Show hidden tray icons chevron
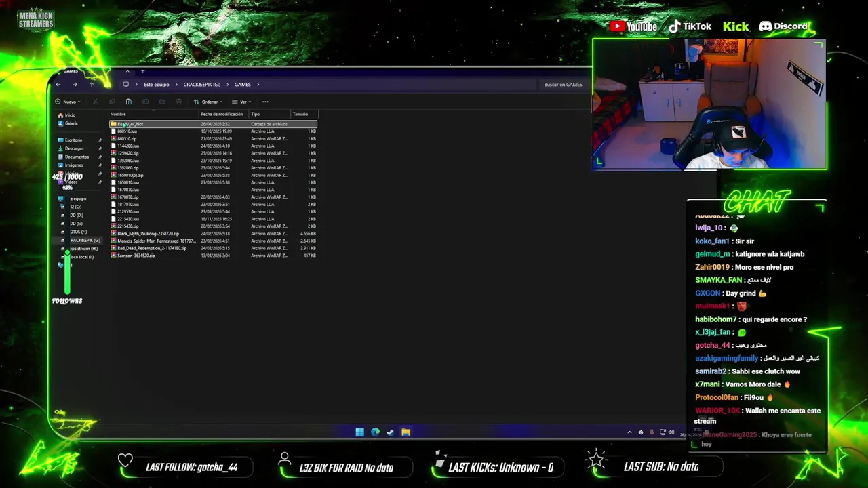The height and width of the screenshot is (488, 868). (x=629, y=432)
